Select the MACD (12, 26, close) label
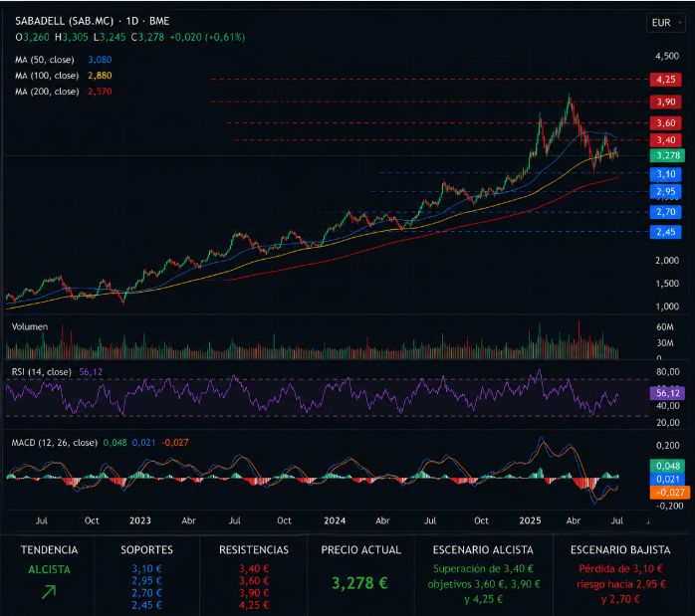 tap(55, 443)
